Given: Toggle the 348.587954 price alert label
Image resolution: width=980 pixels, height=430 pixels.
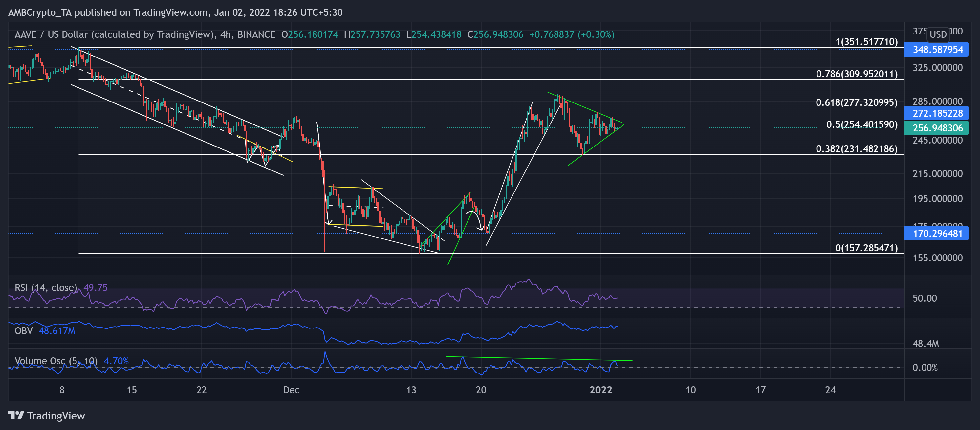Looking at the screenshot, I should pyautogui.click(x=937, y=49).
